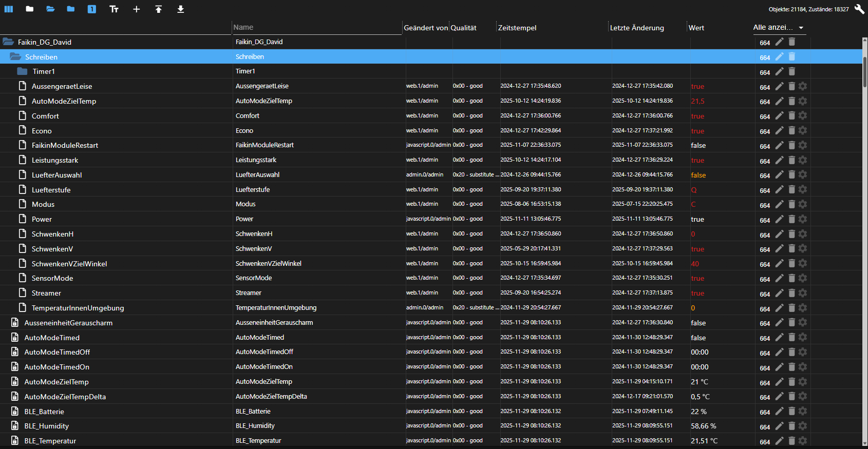The height and width of the screenshot is (449, 868).
Task: Click the Zeitstempel column header
Action: click(x=517, y=28)
